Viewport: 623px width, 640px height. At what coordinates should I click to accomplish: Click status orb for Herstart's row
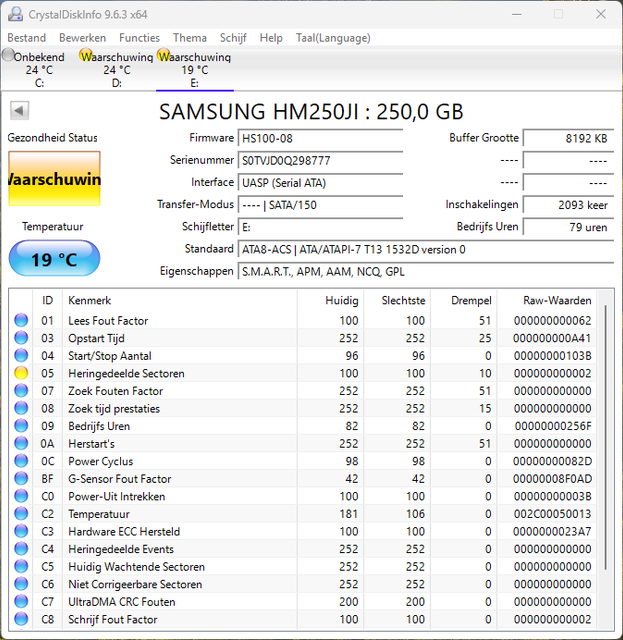click(21, 443)
